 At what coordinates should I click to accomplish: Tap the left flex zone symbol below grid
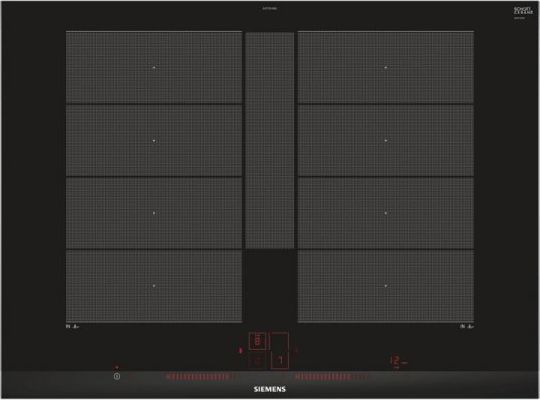coord(72,326)
